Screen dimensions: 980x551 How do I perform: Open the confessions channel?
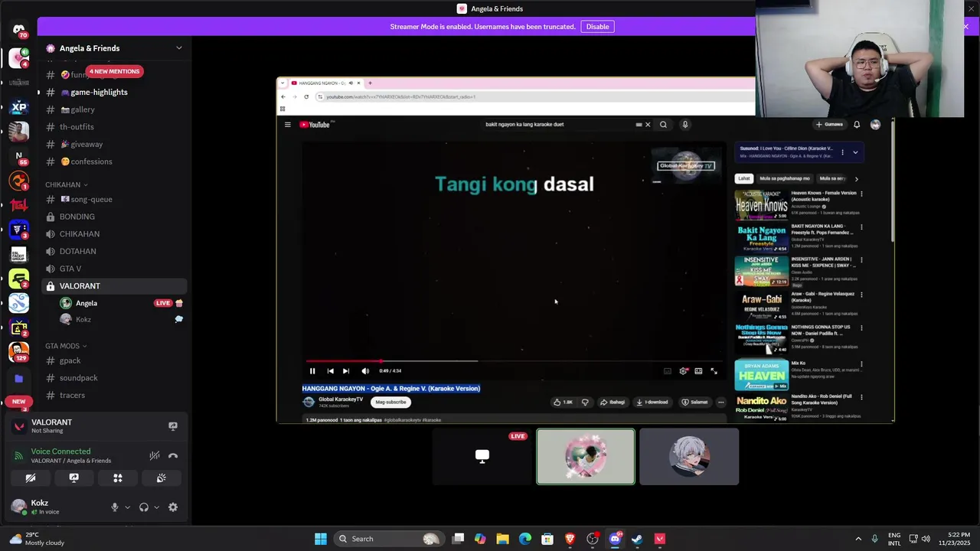(115, 161)
